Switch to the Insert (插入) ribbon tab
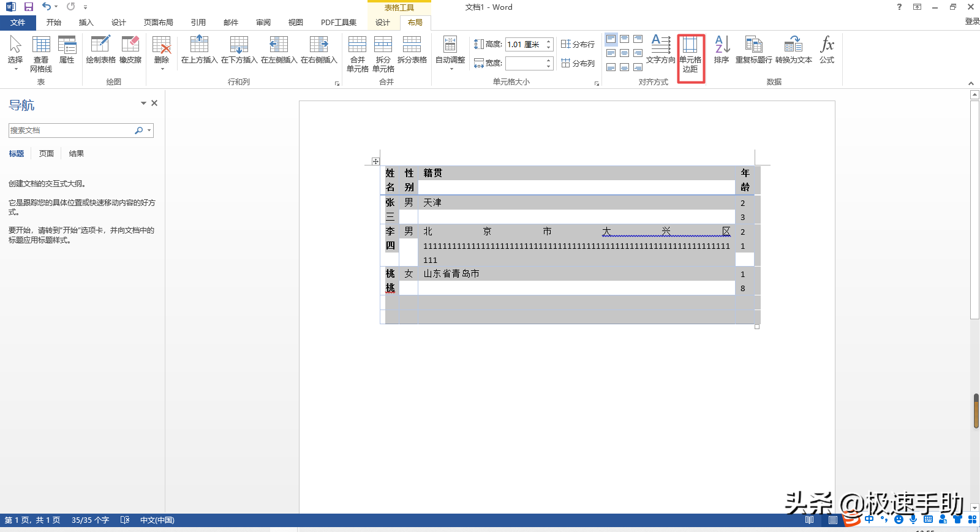Viewport: 980px width, 532px height. coord(86,23)
